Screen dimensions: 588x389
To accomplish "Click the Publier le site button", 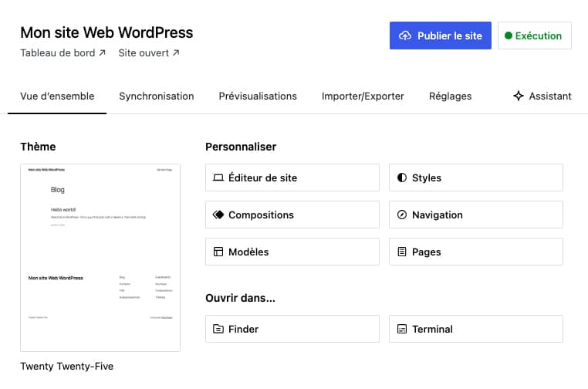I will pyautogui.click(x=441, y=36).
